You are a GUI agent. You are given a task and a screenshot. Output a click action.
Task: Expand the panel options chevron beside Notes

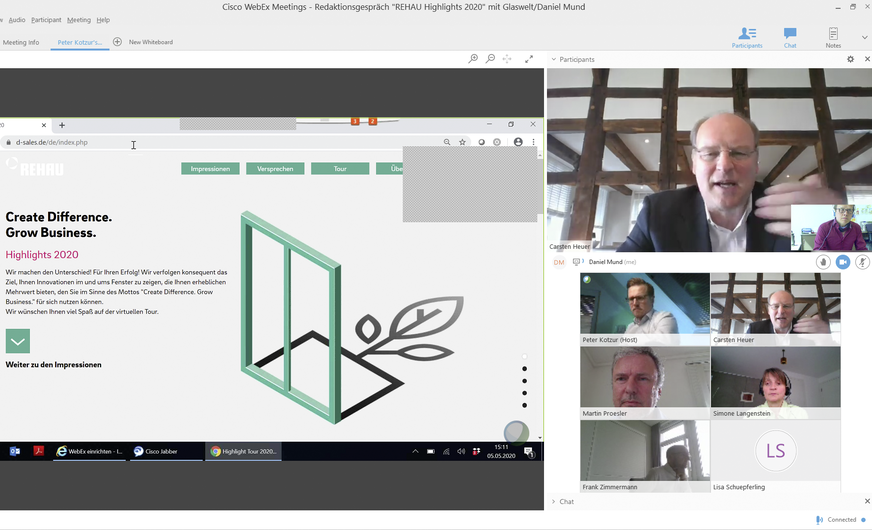tap(864, 38)
